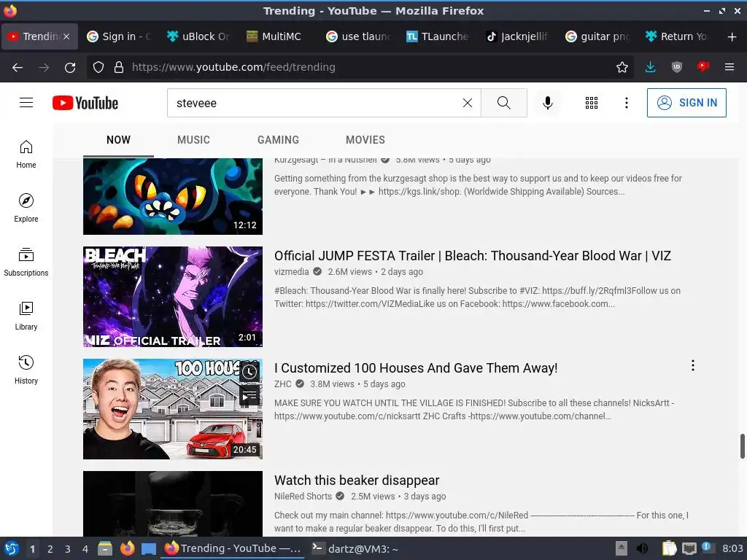Screen dimensions: 747x560
Task: Open the 100 Houses video thumbnail
Action: tap(172, 409)
